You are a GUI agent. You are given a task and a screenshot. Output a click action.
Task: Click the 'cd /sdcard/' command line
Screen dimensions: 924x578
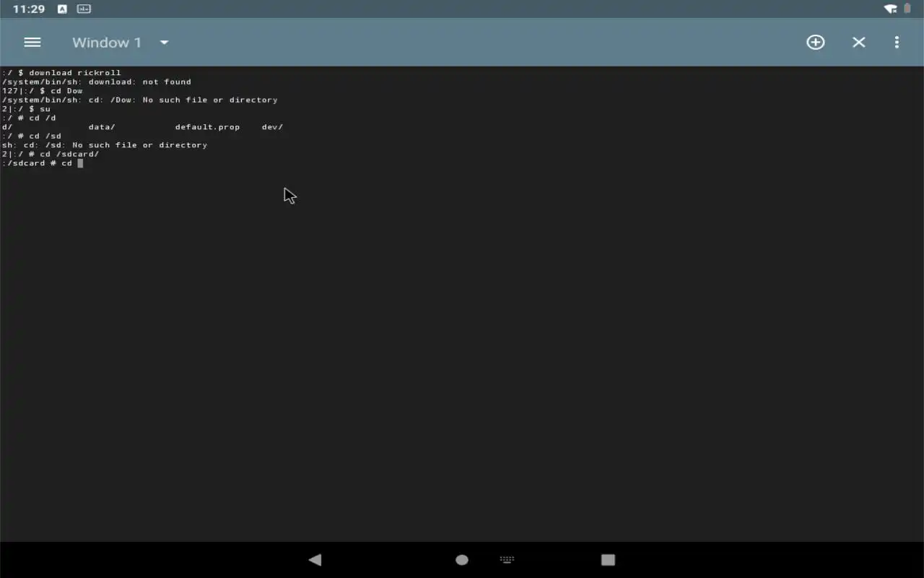pyautogui.click(x=51, y=154)
